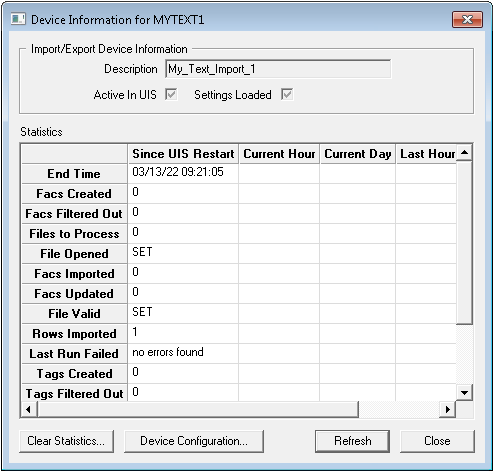Viewport: 494px width, 472px height.
Task: Click the horizontal scrollbar thumb
Action: [198, 409]
